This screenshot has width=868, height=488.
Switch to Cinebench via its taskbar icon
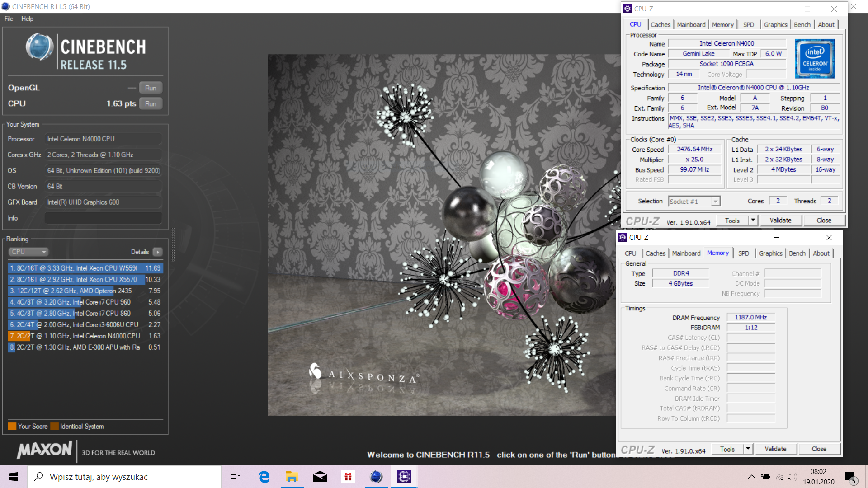[x=376, y=477]
